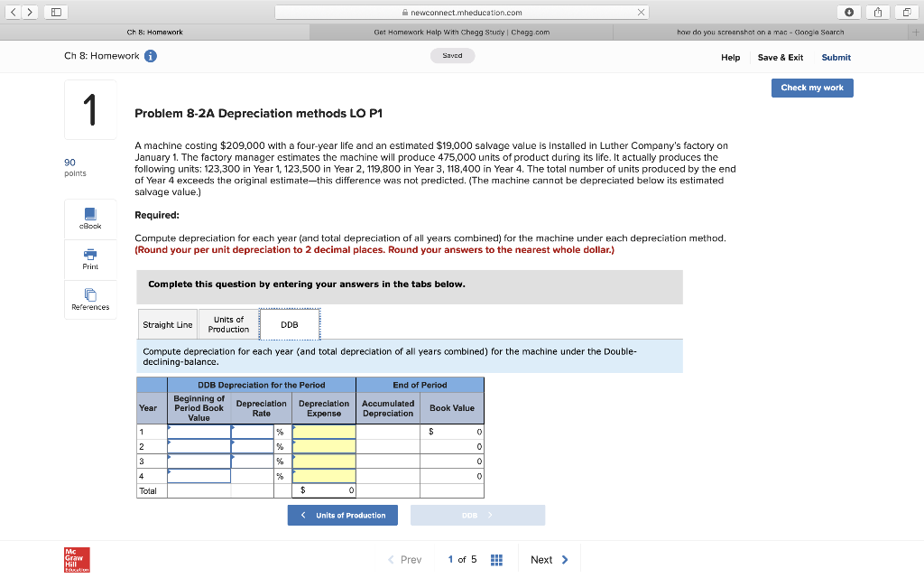Submit the homework assignment
924x578 pixels.
point(836,57)
